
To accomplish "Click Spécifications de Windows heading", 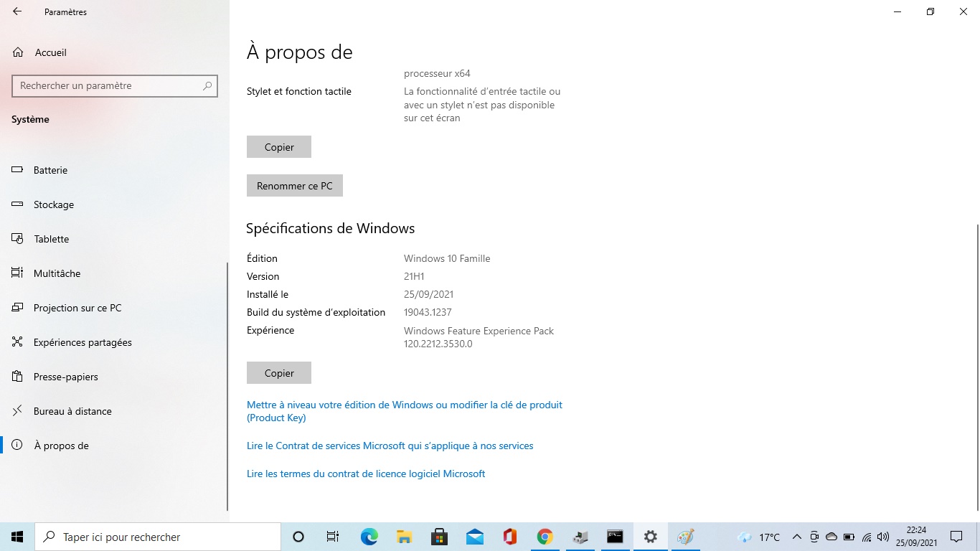I will click(331, 228).
